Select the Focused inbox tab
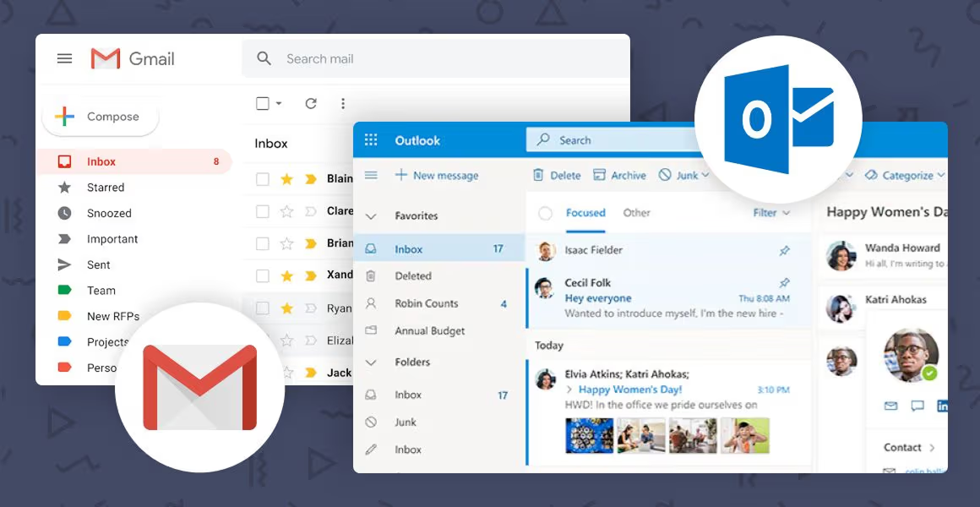The image size is (980, 507). [585, 213]
